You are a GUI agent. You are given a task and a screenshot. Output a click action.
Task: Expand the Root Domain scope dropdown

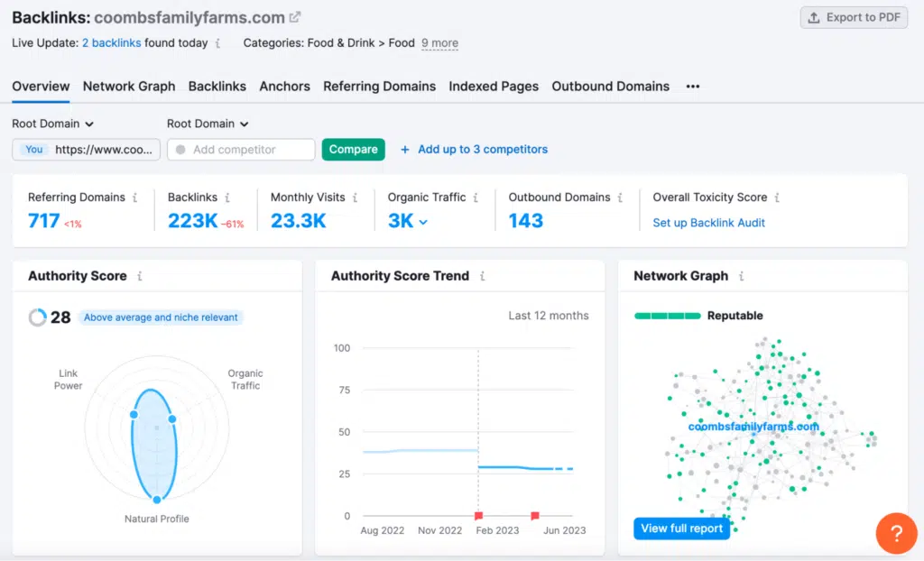tap(52, 124)
